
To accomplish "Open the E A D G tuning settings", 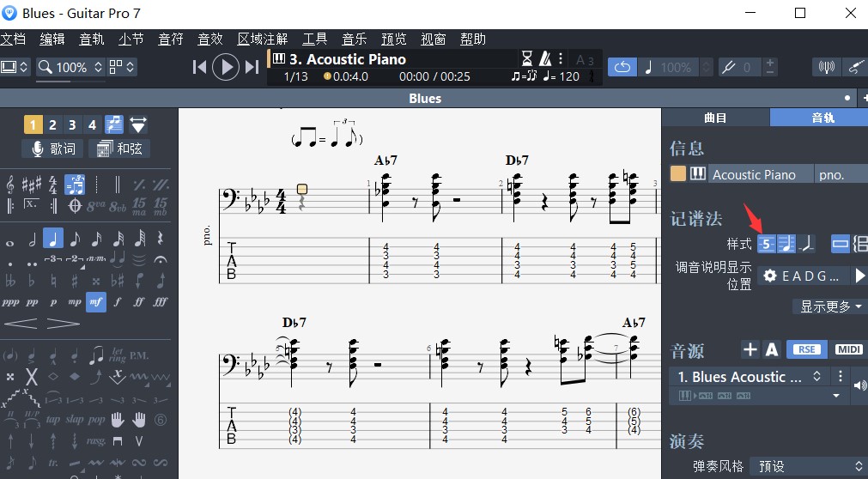I will (803, 276).
